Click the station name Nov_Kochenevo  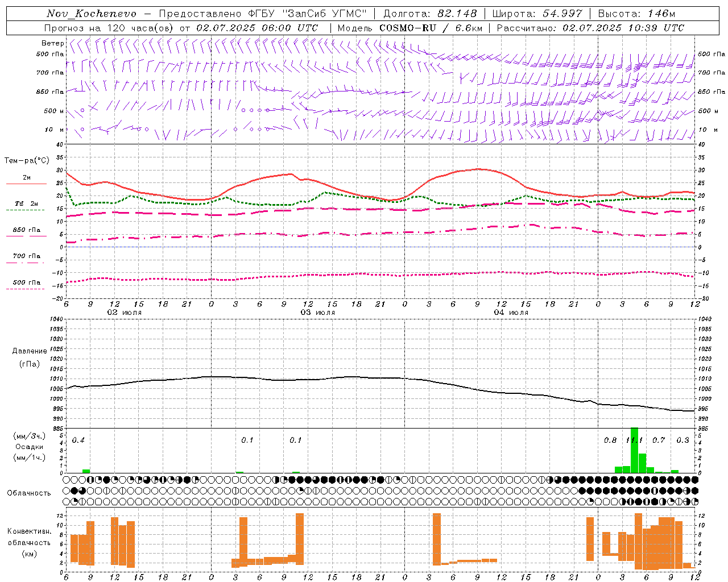(92, 14)
